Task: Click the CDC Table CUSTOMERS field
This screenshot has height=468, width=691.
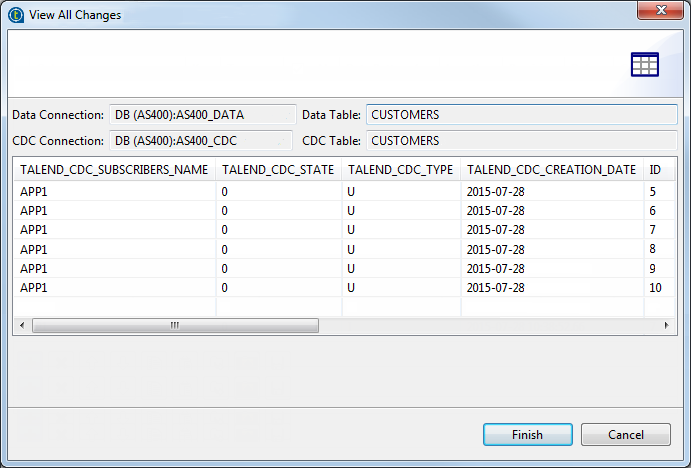Action: 521,141
